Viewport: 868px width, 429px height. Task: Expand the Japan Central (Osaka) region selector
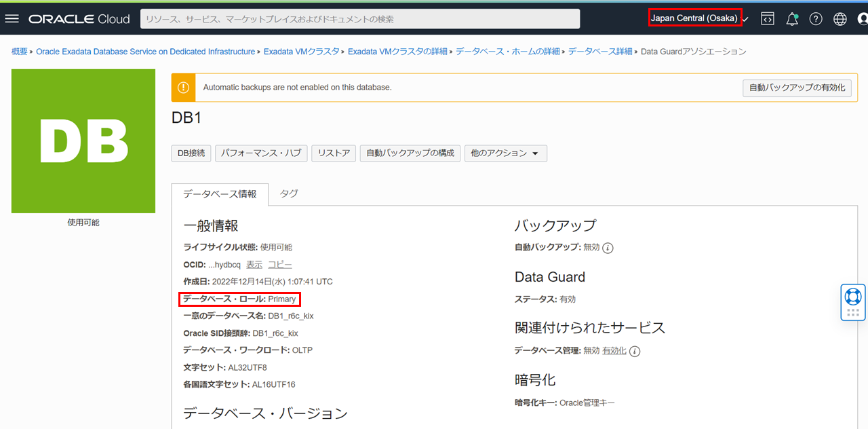[698, 18]
